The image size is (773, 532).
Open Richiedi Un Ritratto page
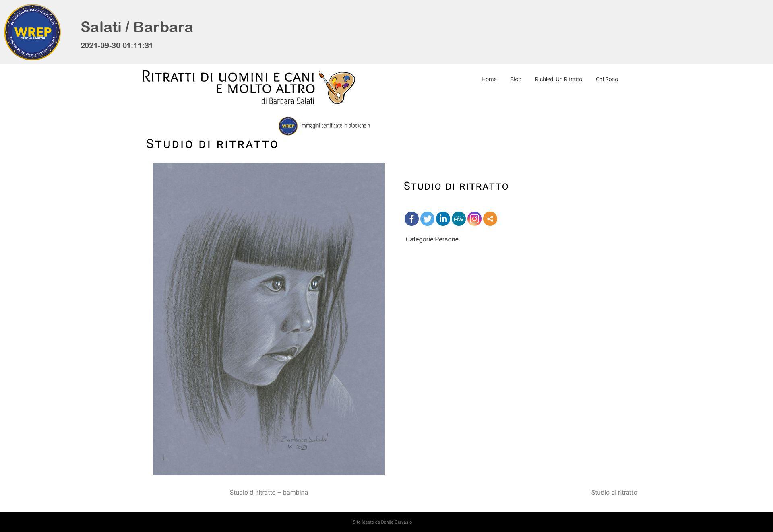point(558,79)
